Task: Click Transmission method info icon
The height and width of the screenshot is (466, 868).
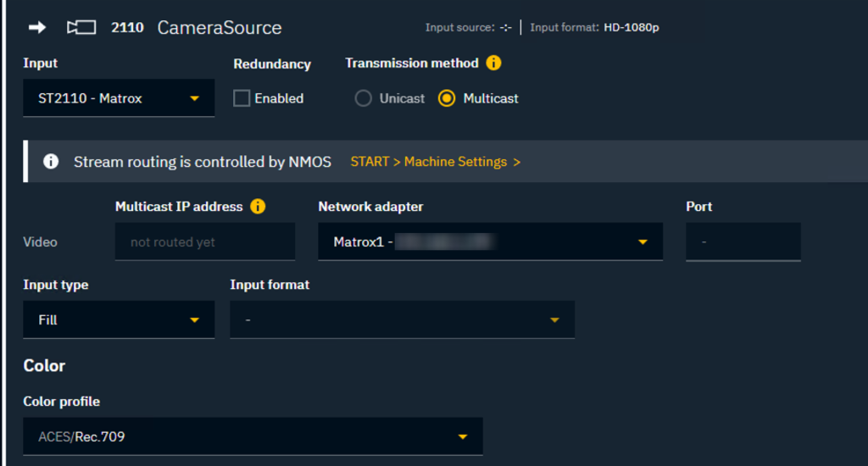Action: click(493, 64)
